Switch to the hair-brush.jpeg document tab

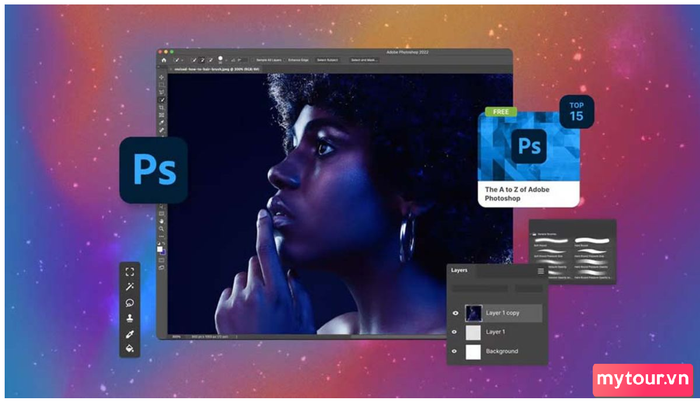[x=217, y=69]
